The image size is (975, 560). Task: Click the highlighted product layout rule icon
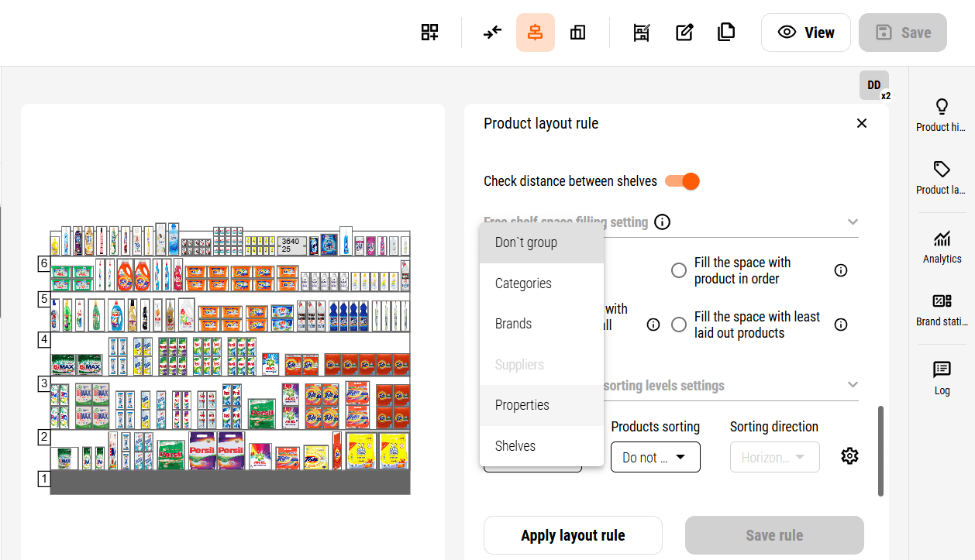click(x=535, y=32)
